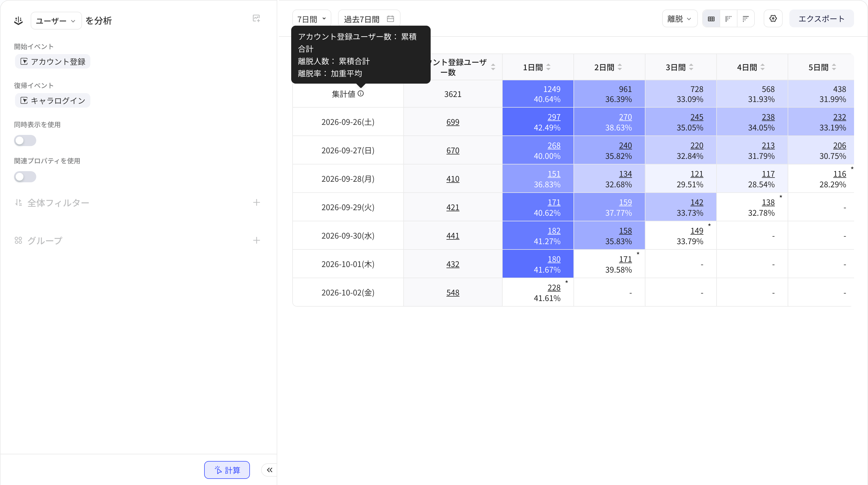Click the 3621 aggregate total cell
Image resolution: width=868 pixels, height=485 pixels.
(453, 94)
